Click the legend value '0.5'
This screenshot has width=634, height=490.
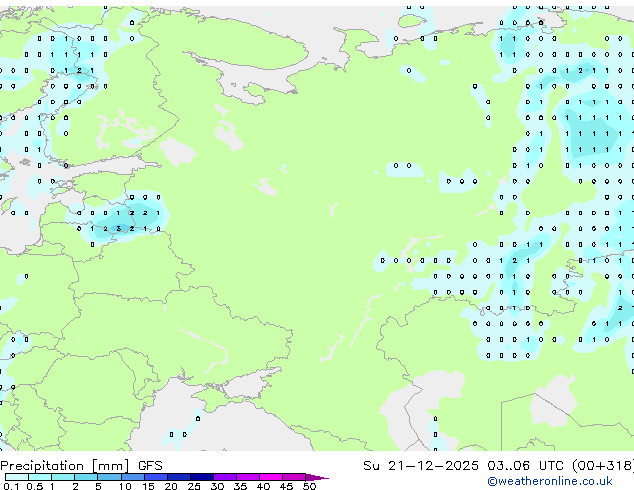pos(35,486)
